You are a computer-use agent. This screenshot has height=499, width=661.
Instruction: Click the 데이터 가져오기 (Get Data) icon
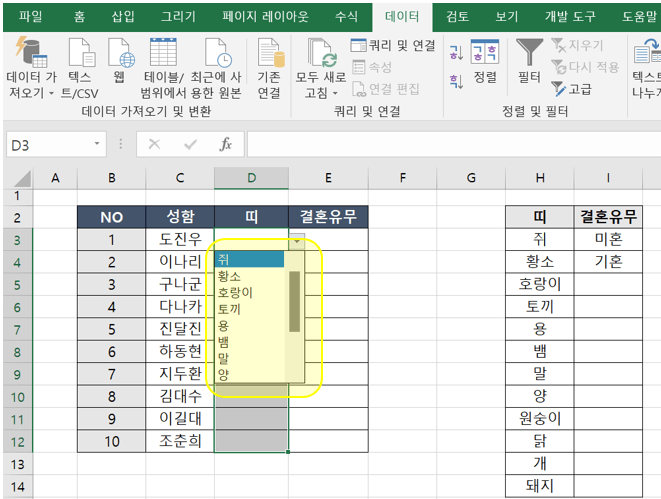[x=31, y=52]
